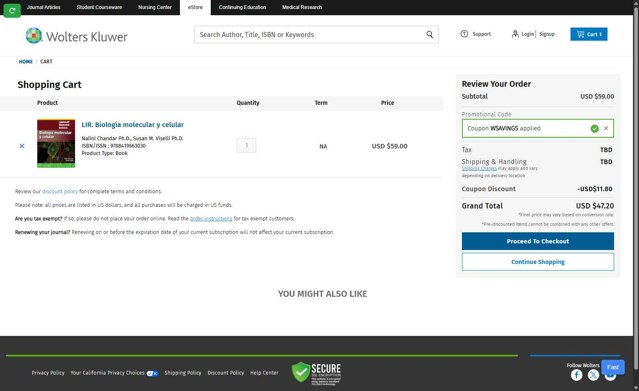Viewport: 639px width, 391px height.
Task: Open the Shipping Charges link
Action: 479,168
